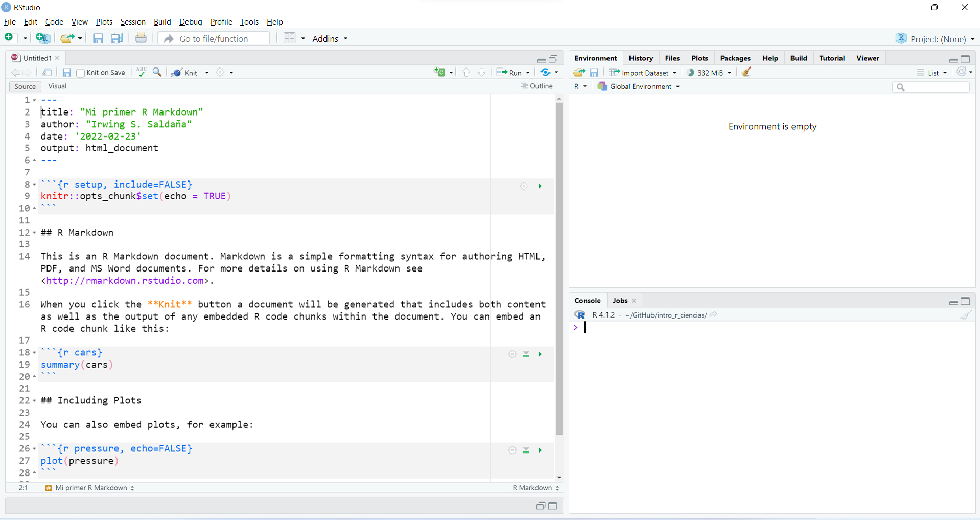Switch to the Jobs tab
980x520 pixels.
[620, 301]
